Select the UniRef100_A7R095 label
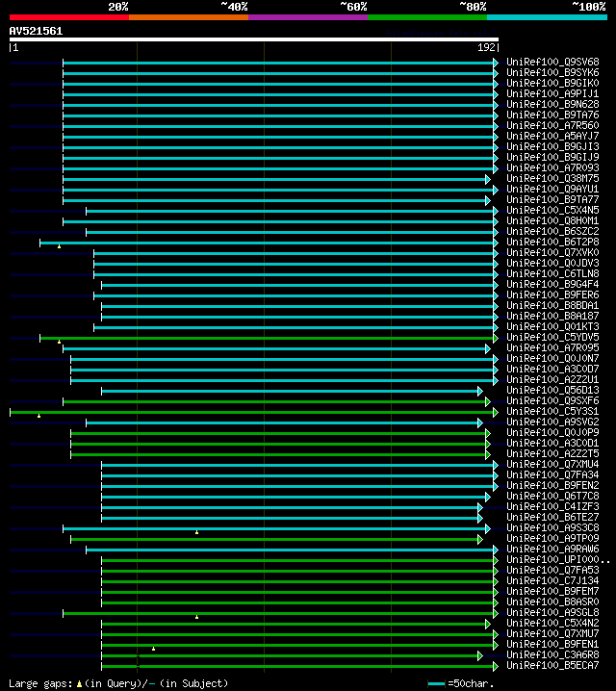 (552, 347)
